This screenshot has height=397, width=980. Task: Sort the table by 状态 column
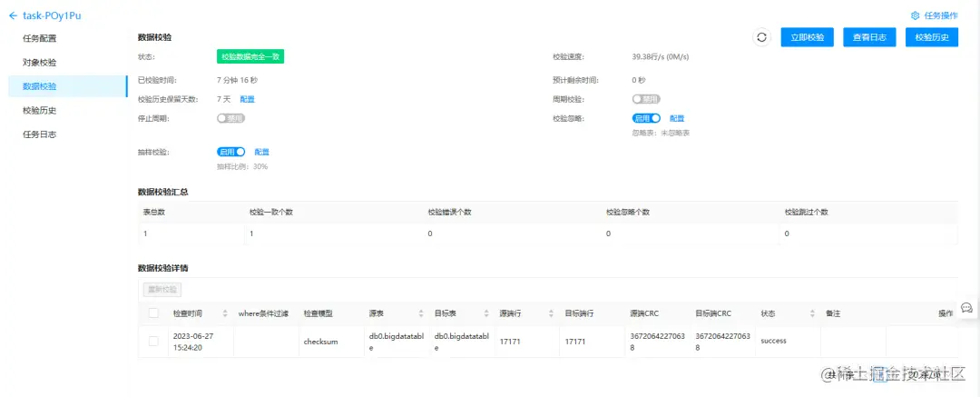[812, 313]
